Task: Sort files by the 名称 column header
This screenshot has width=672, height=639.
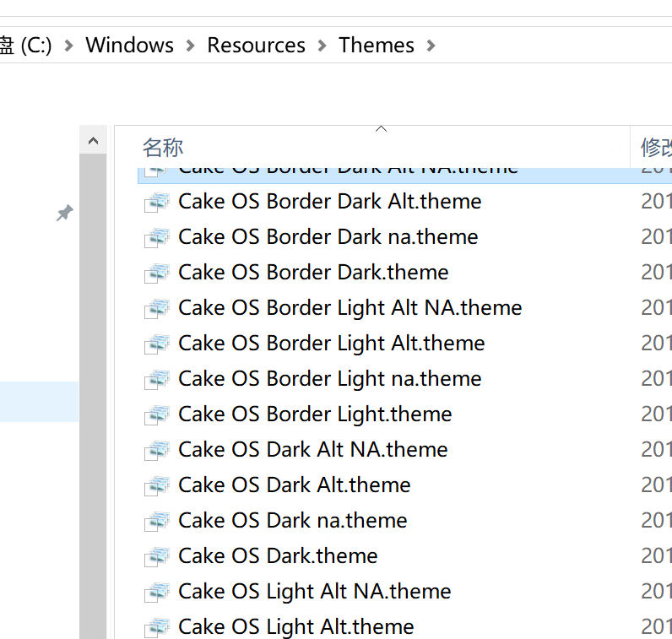Action: tap(163, 148)
